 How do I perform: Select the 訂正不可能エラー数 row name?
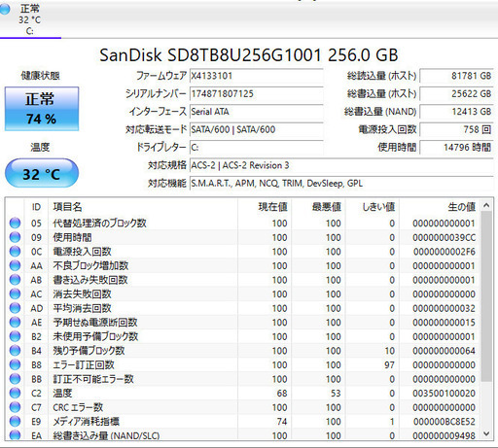coord(93,379)
